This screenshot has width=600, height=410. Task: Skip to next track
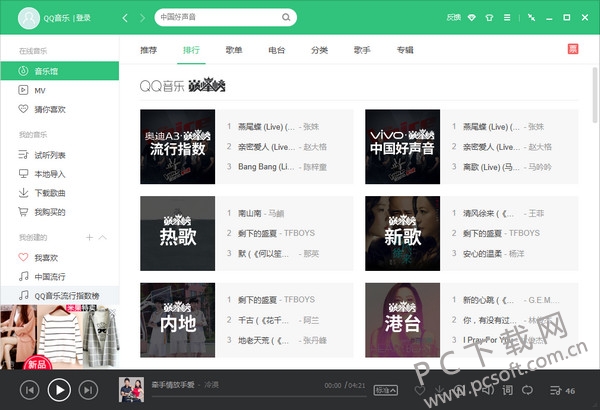point(88,390)
